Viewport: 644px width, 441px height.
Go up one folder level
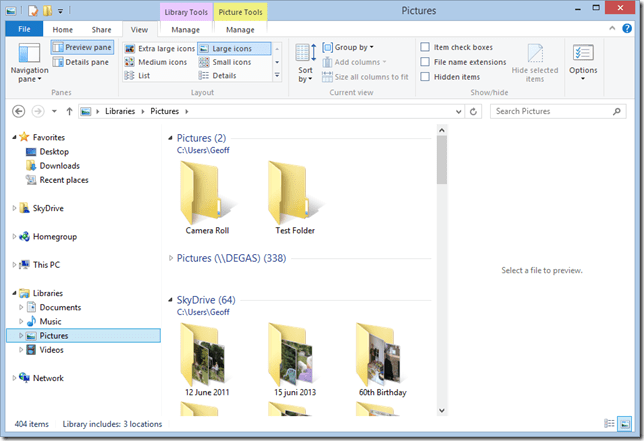(69, 111)
